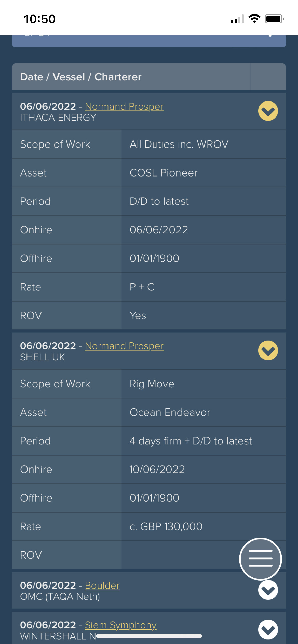The image size is (298, 644).
Task: Tap the Date / Vessel / Charterer header
Action: (80, 77)
